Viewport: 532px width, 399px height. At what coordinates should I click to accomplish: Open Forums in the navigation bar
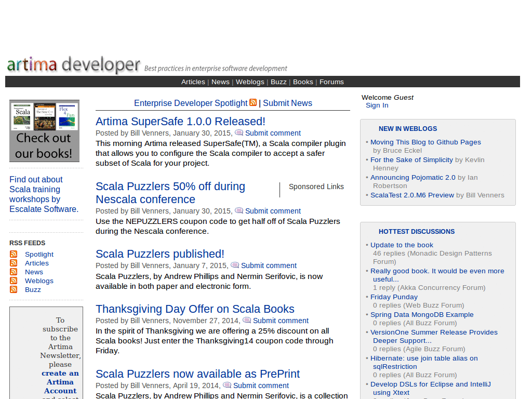[331, 82]
